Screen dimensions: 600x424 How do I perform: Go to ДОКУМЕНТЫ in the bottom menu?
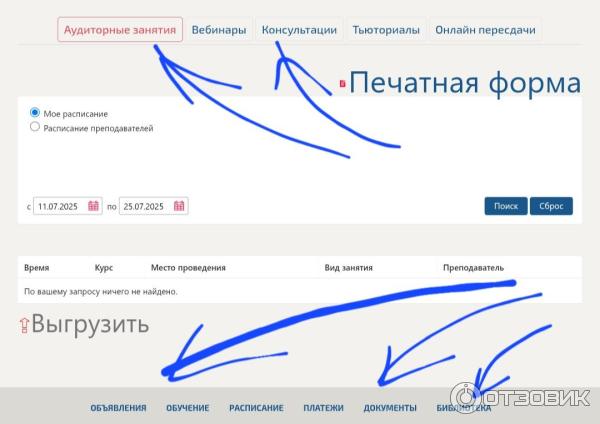tap(390, 408)
